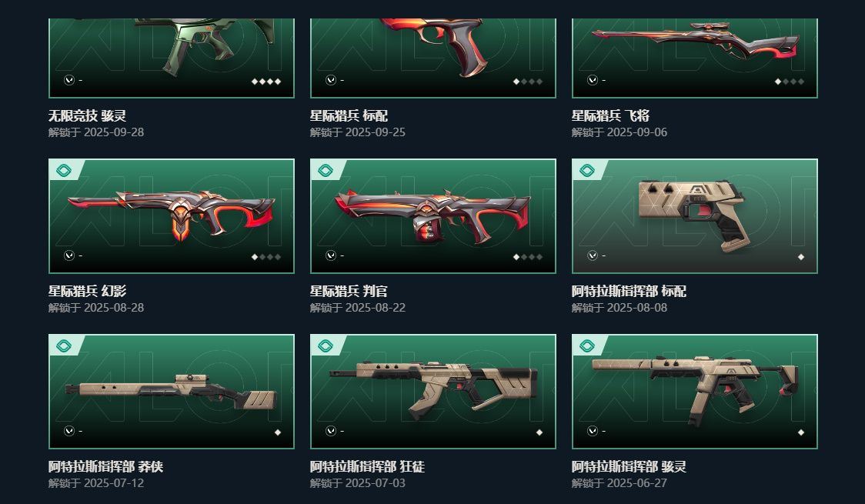Click the single level diamond on 阿特拉斯指挥部 标配
Viewport: 865px width, 504px height.
[x=801, y=257]
